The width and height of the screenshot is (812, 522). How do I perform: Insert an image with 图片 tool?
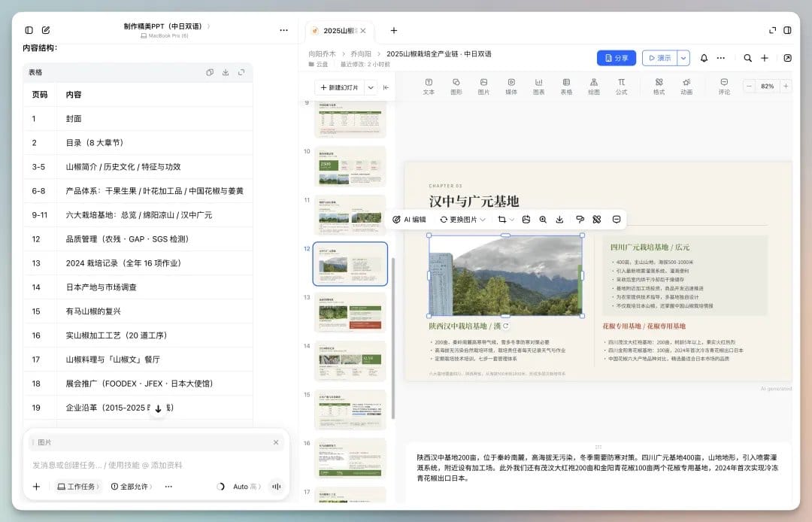point(483,86)
